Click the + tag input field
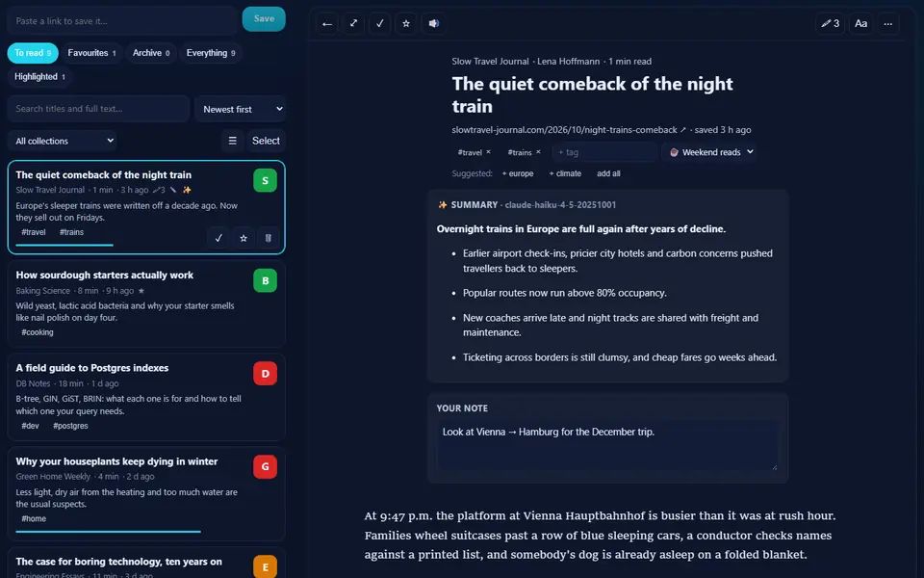The width and height of the screenshot is (924, 578). [604, 152]
